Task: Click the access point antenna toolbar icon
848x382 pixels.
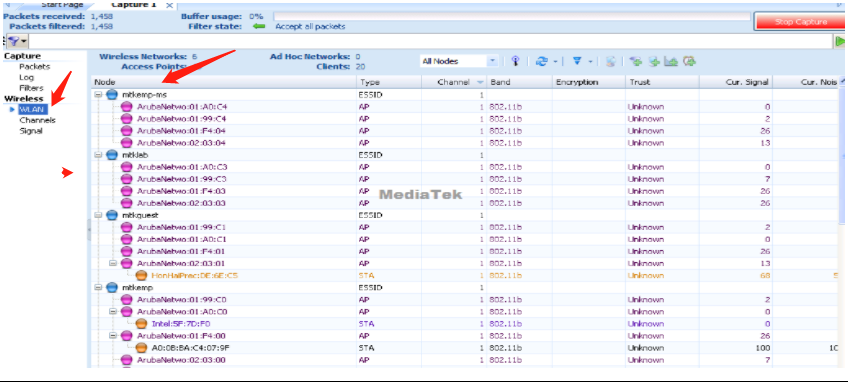Action: (x=515, y=61)
